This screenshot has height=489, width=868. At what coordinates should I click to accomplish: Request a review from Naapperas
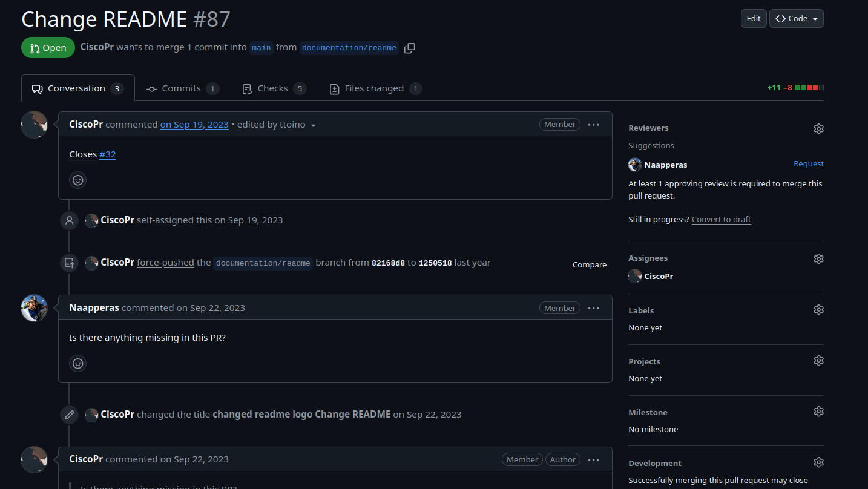[x=809, y=164]
